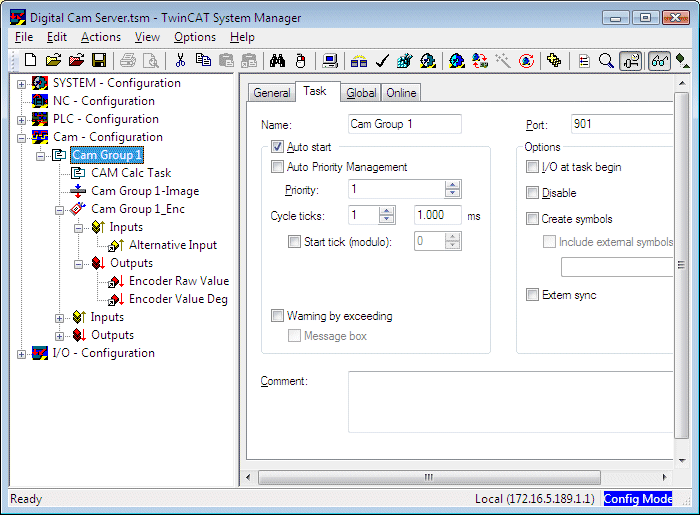Check I/O at task begin option
The image size is (700, 515).
coord(532,166)
